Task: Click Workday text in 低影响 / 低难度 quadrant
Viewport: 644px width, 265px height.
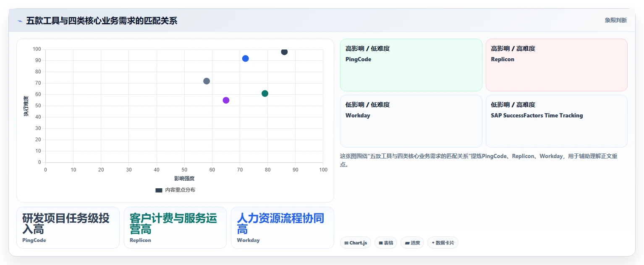Action: 358,115
